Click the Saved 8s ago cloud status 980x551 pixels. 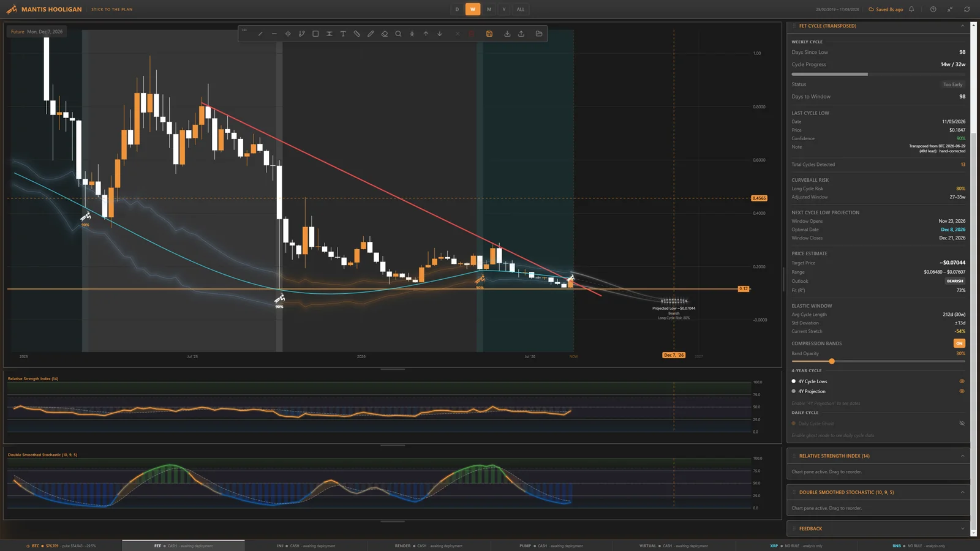pos(886,9)
